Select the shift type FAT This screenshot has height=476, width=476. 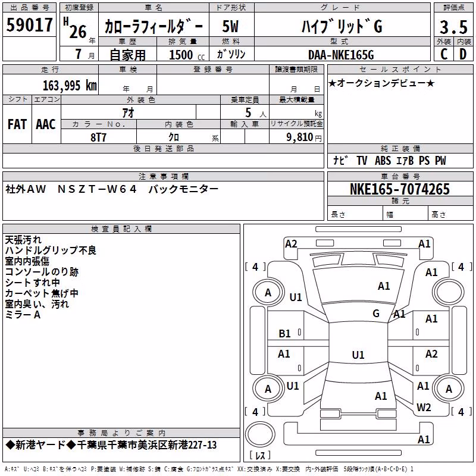pyautogui.click(x=17, y=124)
